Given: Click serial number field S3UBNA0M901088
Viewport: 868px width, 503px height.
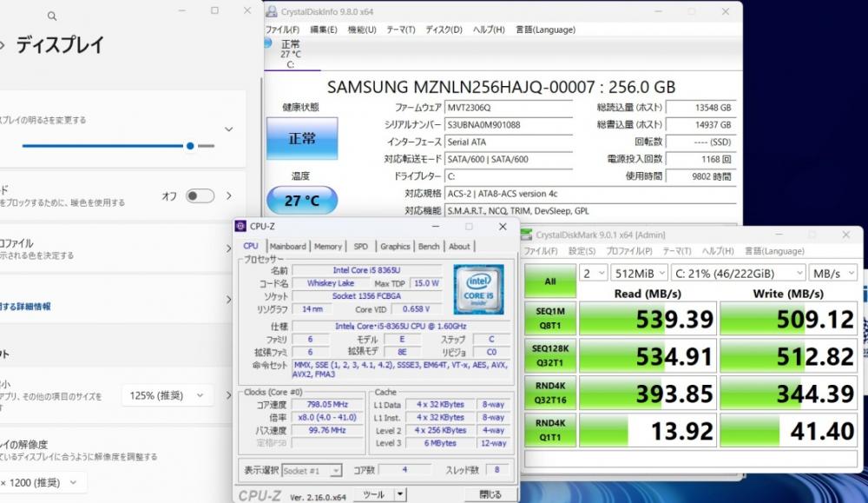Looking at the screenshot, I should coord(508,124).
